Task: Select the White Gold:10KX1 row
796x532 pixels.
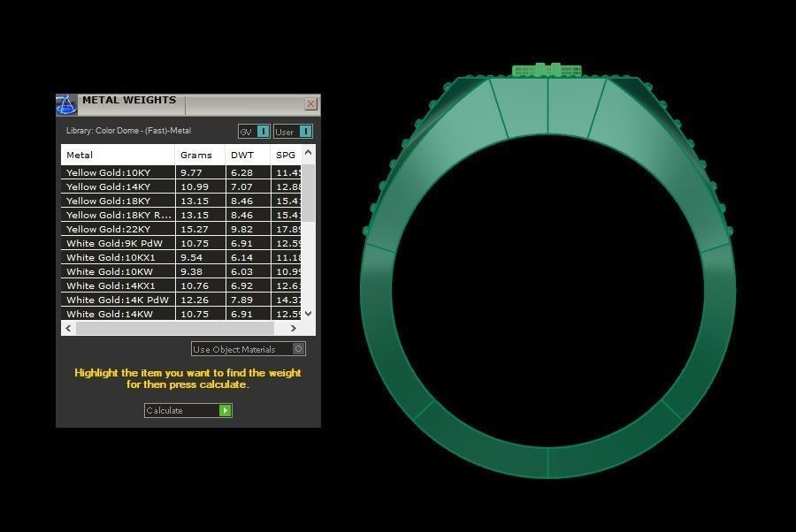Action: [x=180, y=258]
